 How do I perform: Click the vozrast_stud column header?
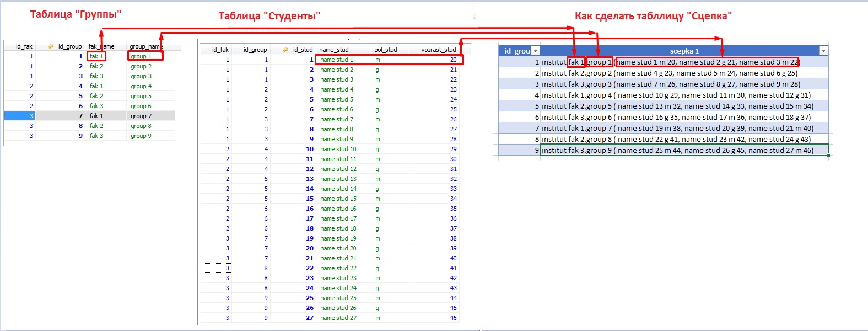pyautogui.click(x=438, y=50)
